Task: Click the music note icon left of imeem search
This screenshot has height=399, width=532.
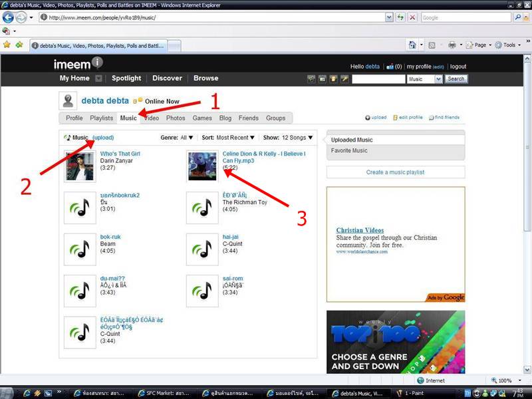Action: click(311, 79)
